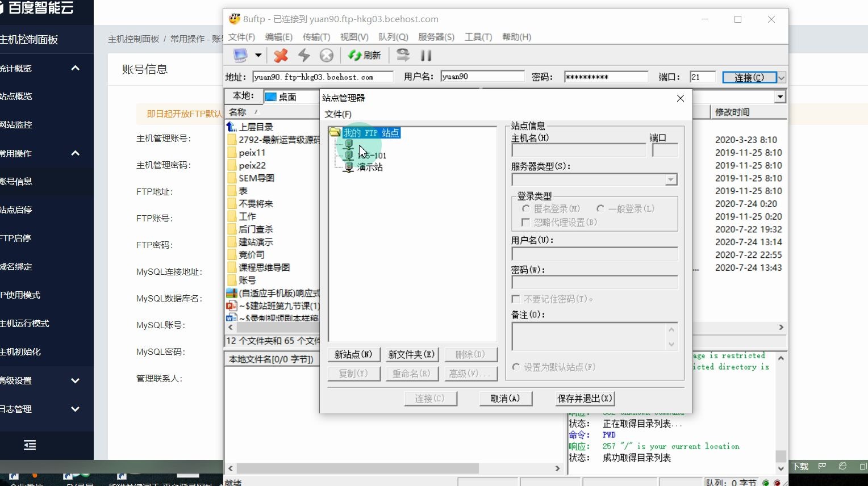Screen dimensions: 868x486
Task: Click the 刷新 refresh icon in the toolbar
Action: (364, 55)
